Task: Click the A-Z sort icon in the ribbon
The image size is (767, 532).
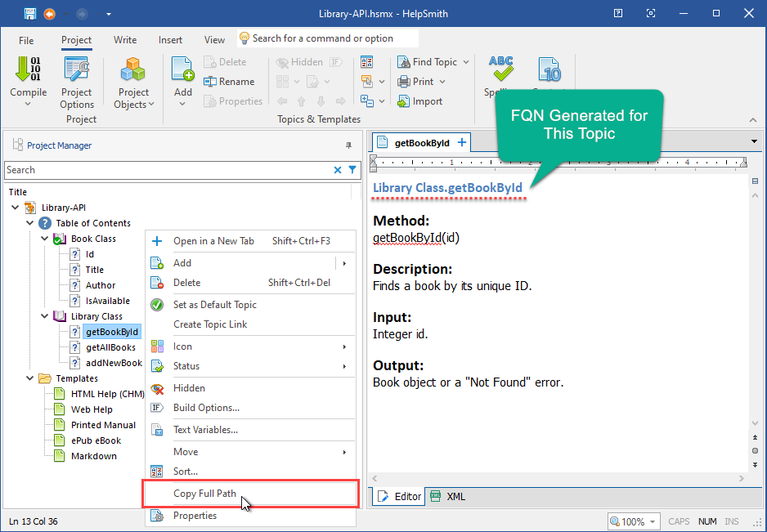Action: click(367, 62)
